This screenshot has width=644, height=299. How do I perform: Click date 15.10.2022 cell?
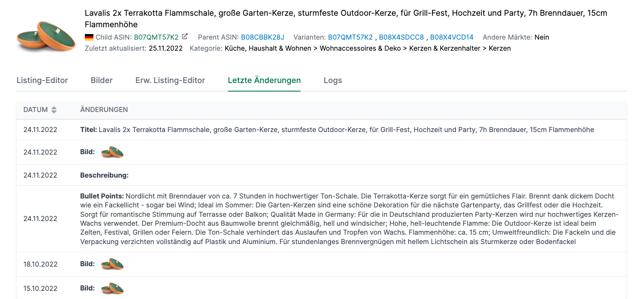[41, 288]
